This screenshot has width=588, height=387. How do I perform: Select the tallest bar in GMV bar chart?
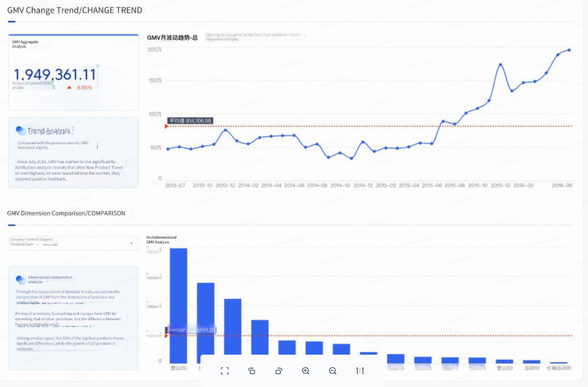coord(178,305)
